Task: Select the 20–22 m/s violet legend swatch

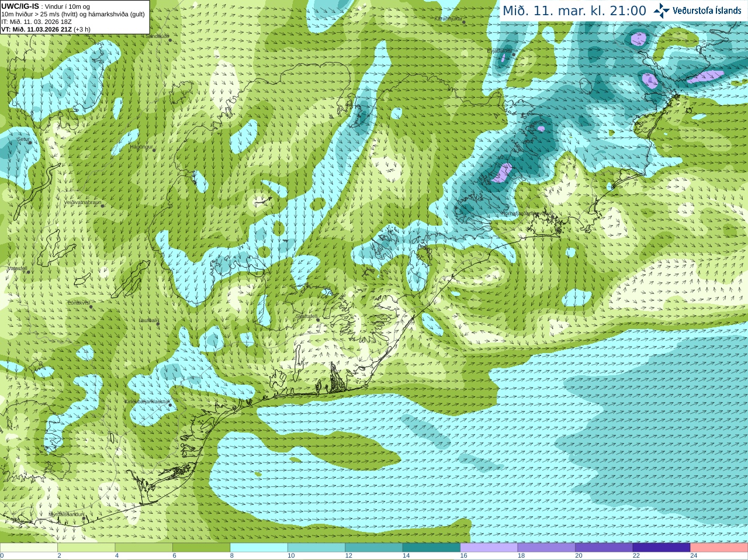Action: (x=604, y=548)
